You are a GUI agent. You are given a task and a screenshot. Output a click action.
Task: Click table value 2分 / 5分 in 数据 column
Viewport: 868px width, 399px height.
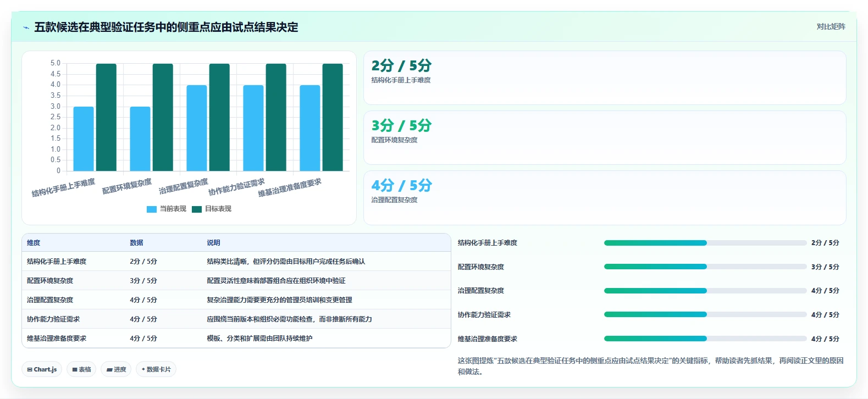[143, 262]
